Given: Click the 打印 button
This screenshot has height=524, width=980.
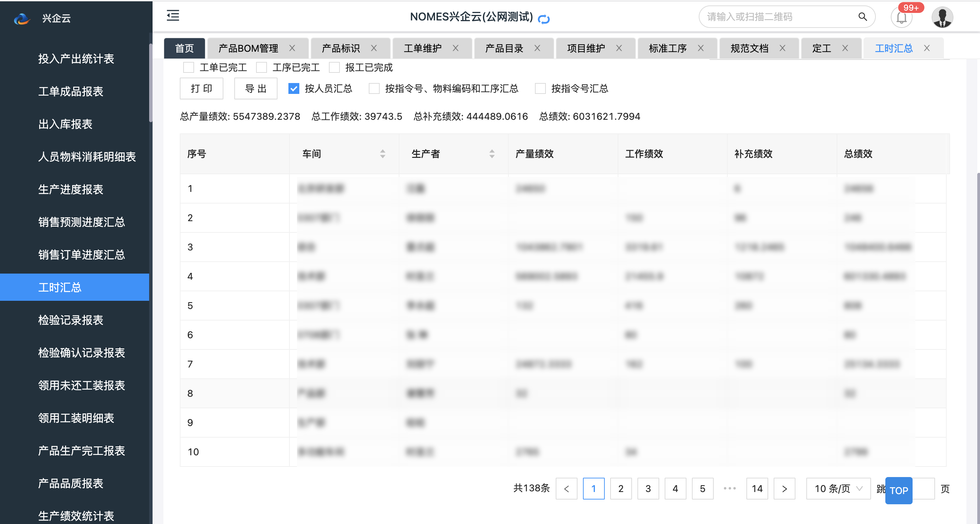Looking at the screenshot, I should coord(201,88).
